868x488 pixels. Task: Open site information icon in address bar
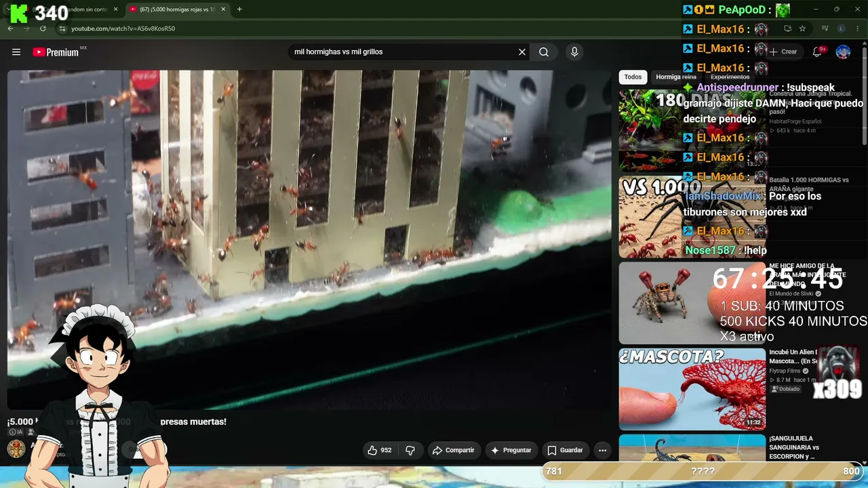(62, 28)
